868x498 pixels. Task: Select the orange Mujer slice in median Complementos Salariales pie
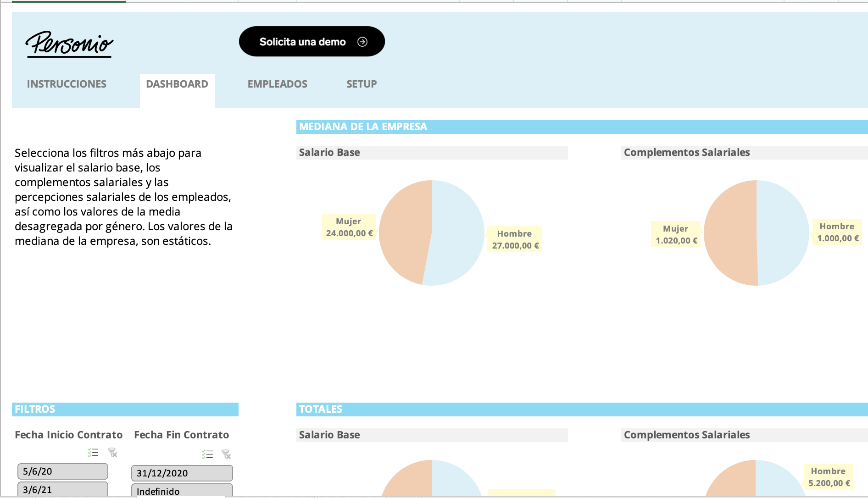[x=730, y=233]
